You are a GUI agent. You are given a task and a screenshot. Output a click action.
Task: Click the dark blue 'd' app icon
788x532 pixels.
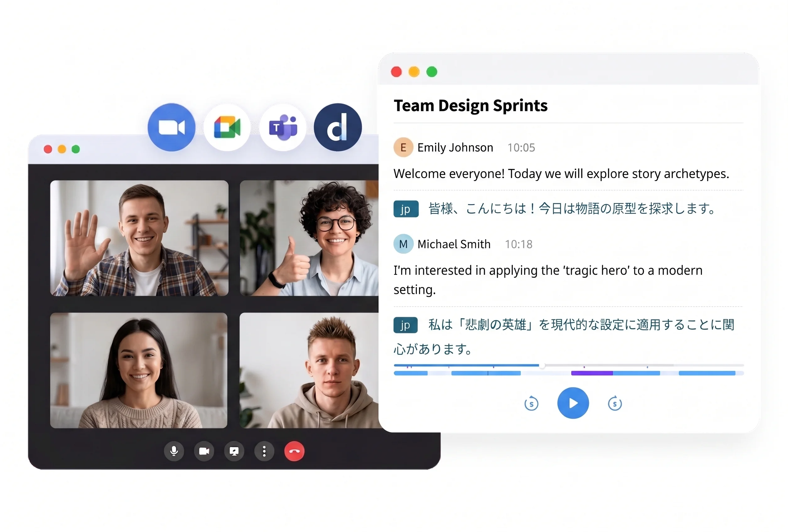pos(338,127)
